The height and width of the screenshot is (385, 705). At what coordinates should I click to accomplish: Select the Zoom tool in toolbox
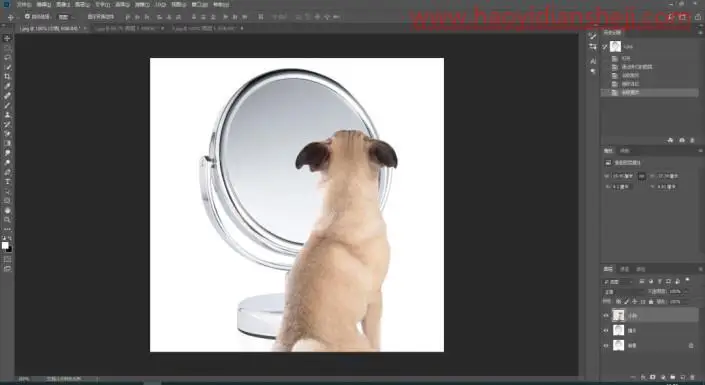pyautogui.click(x=7, y=219)
